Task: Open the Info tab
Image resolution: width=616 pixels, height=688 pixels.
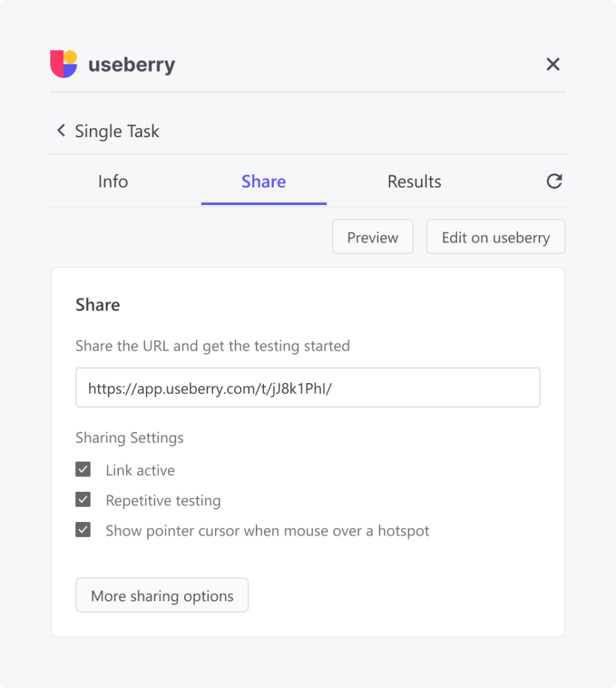Action: (113, 181)
